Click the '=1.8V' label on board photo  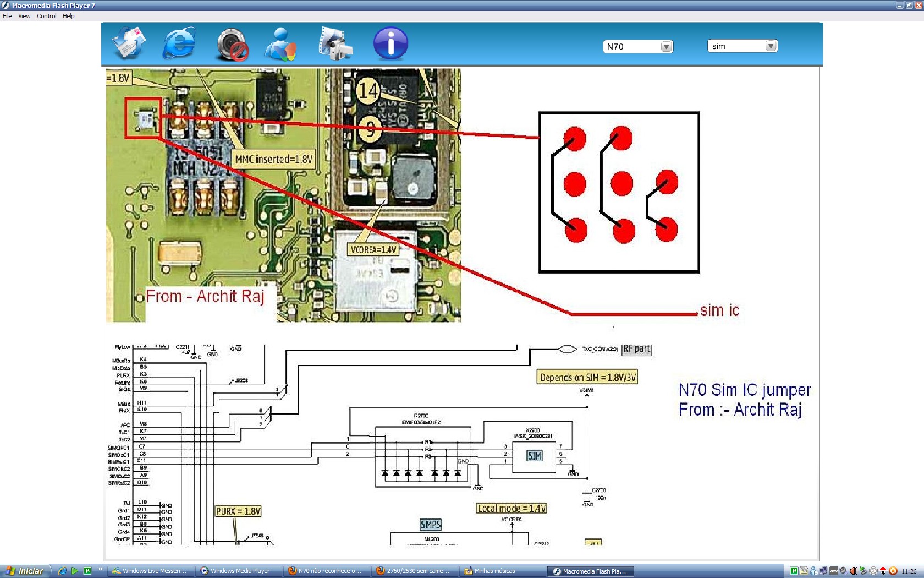pyautogui.click(x=118, y=78)
